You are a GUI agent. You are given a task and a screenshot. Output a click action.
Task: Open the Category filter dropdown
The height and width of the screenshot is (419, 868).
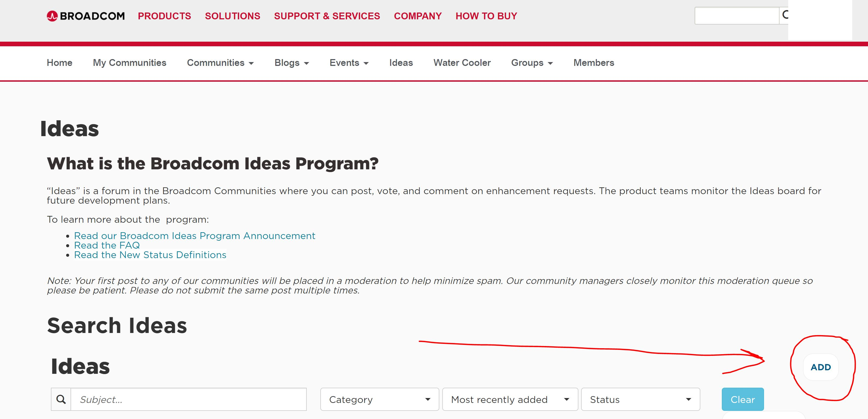pos(379,399)
